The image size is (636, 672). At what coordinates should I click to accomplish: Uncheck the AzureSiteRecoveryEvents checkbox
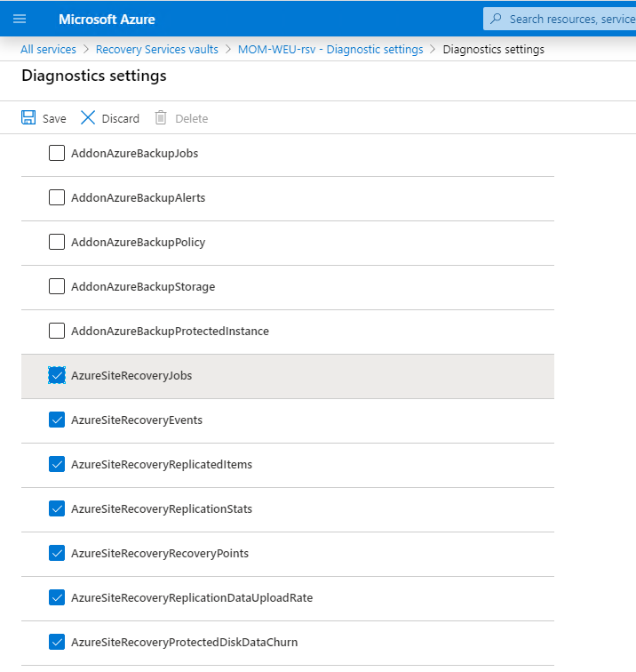[x=57, y=420]
